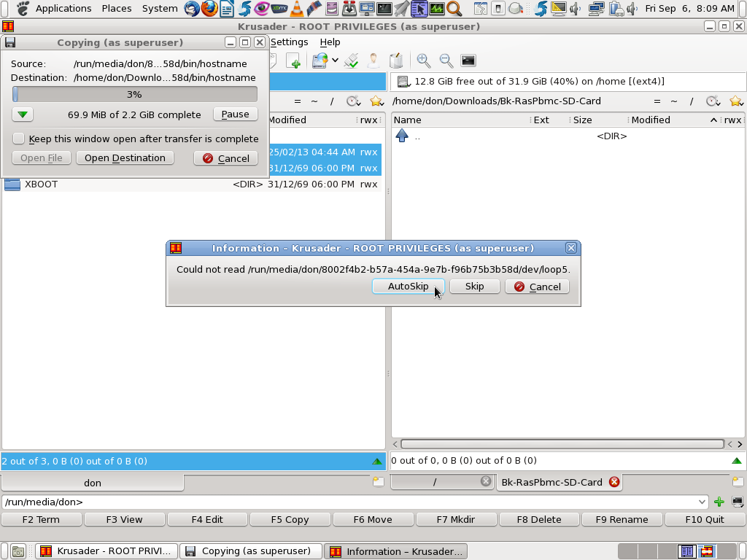Open the URL address bar dropdown arrow
The image size is (747, 560).
(x=703, y=501)
